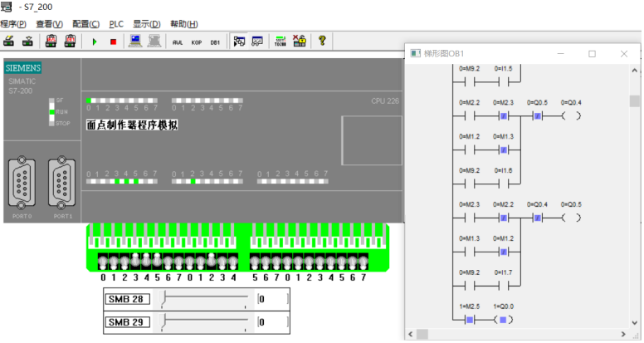Toggle the rightmost input switch labeled 7
The width and height of the screenshot is (644, 343).
[x=363, y=262]
